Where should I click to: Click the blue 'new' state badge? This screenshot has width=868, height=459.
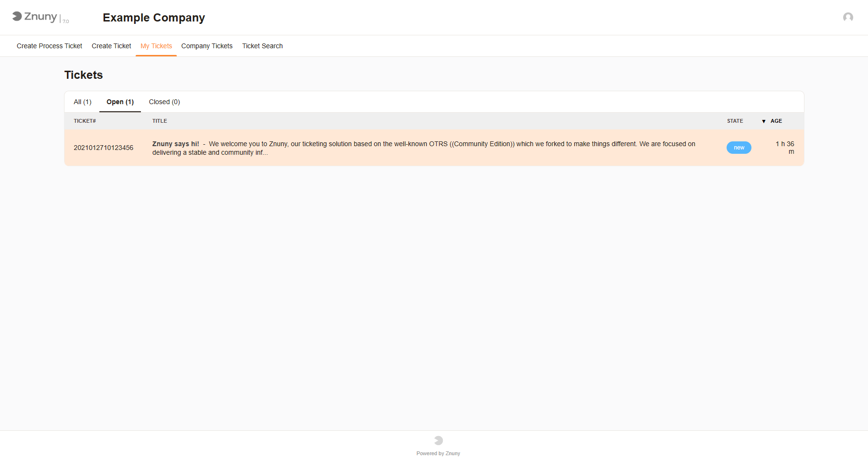[739, 148]
